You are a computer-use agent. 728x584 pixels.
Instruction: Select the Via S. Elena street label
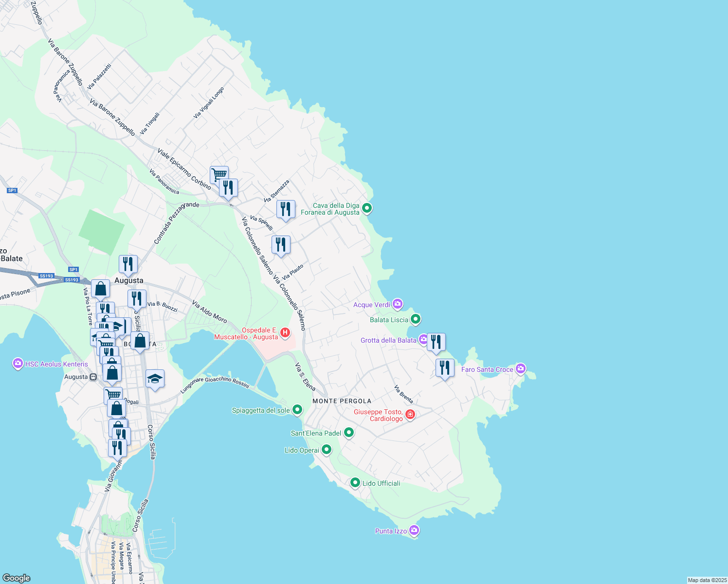point(305,377)
